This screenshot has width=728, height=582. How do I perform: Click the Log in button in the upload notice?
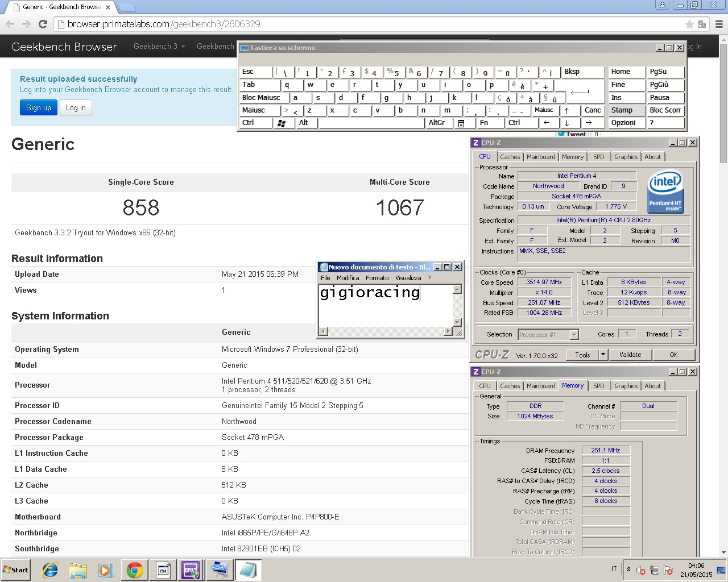coord(76,107)
